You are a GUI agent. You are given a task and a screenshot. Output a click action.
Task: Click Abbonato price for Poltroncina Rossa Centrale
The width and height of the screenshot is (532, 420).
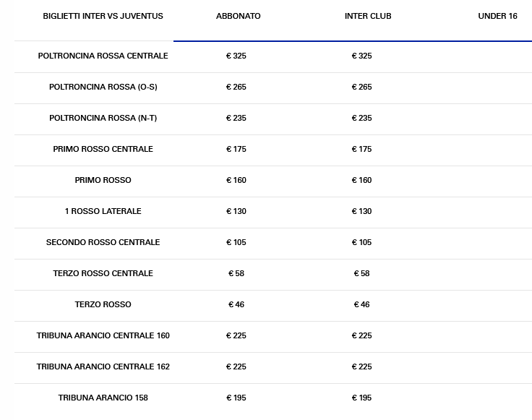pos(236,56)
